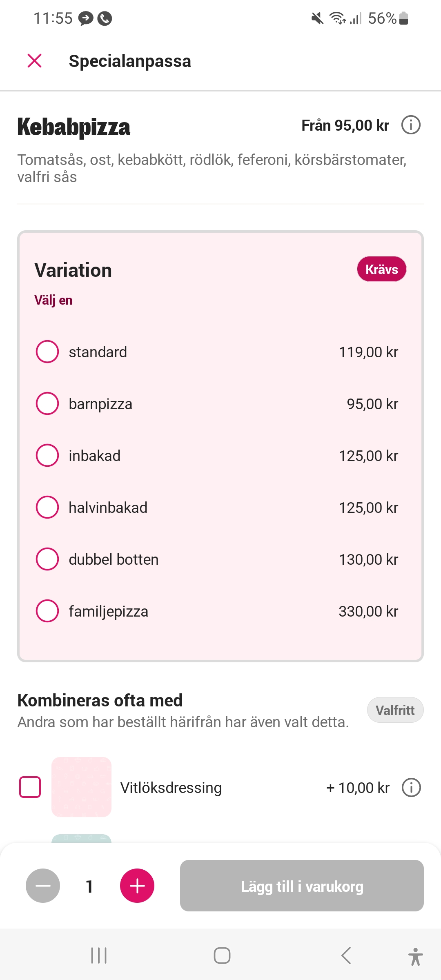
Task: Close the Specialanpassa screen with X
Action: (35, 61)
